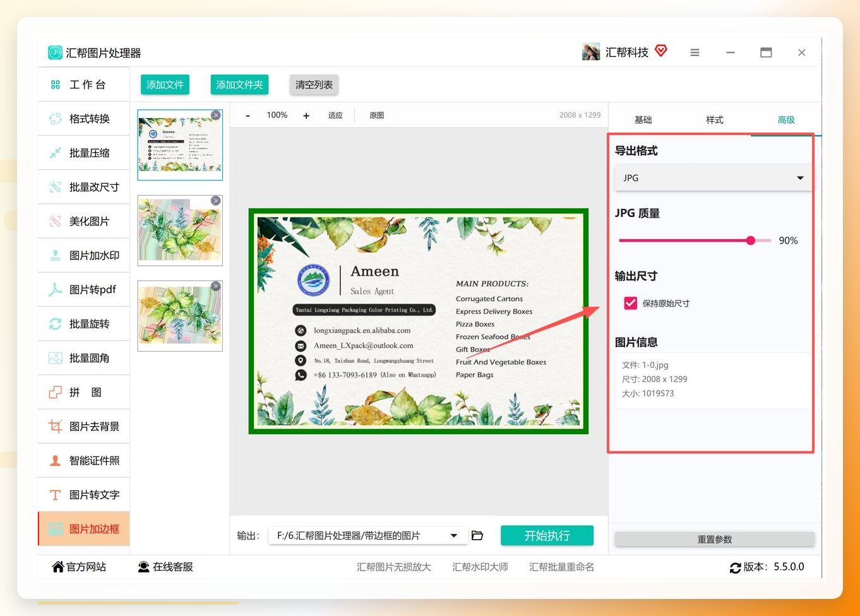
Task: Toggle the 保持原始尺寸 checkbox
Action: tap(630, 303)
